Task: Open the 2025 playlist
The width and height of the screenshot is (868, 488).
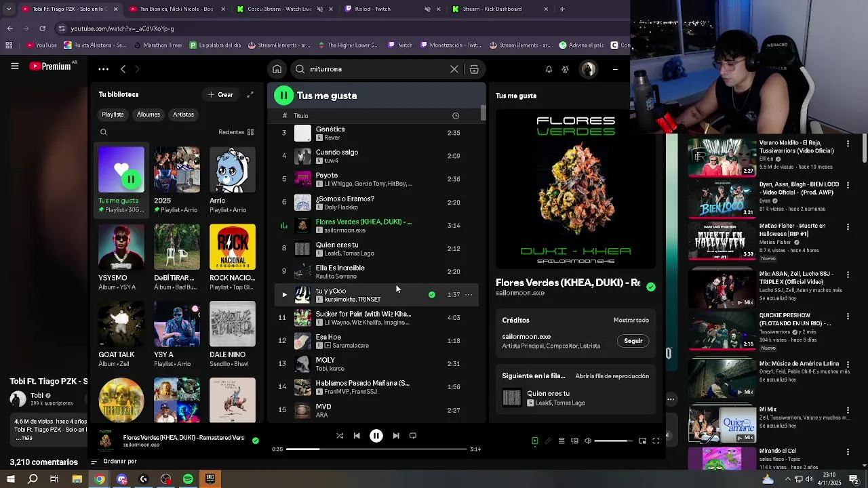Action: [177, 169]
